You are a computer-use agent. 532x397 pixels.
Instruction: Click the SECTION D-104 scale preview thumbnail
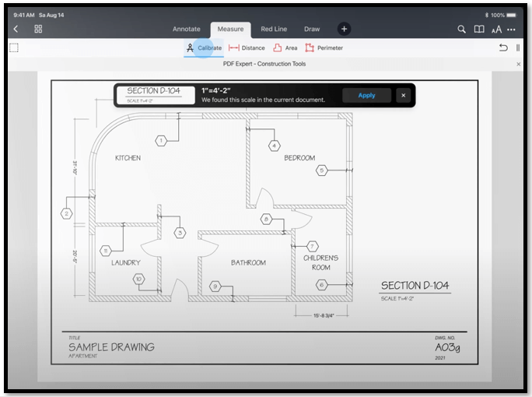click(156, 95)
